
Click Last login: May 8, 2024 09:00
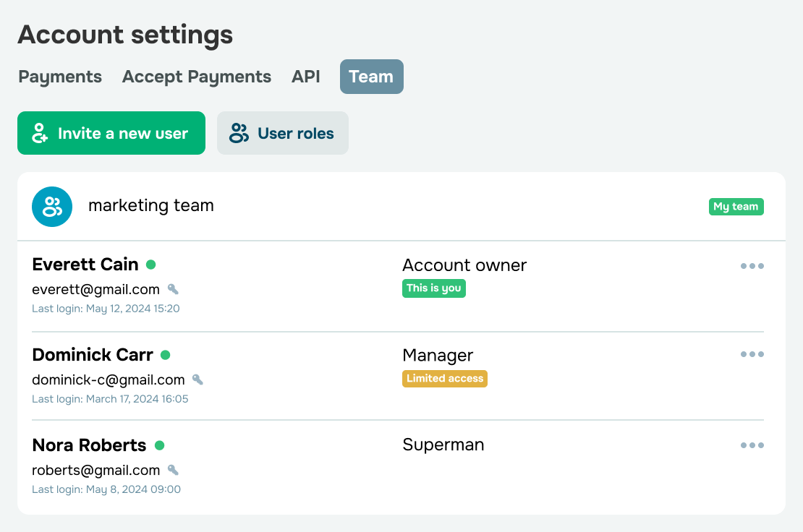(x=106, y=489)
